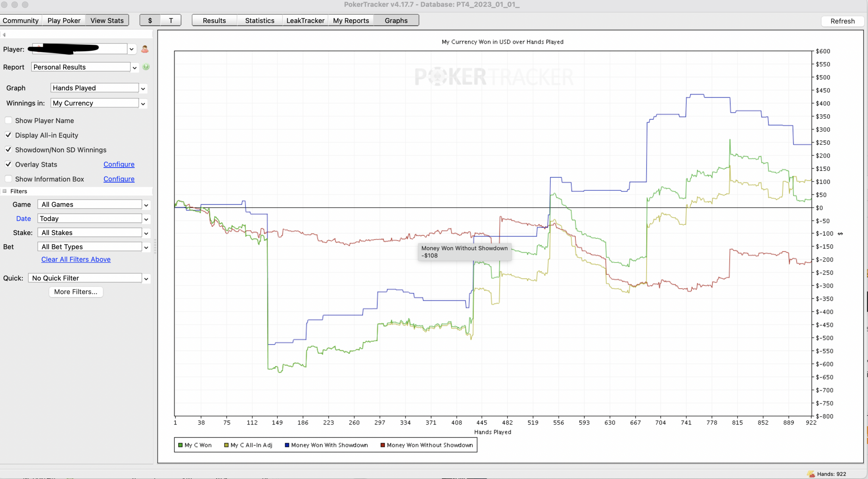Image resolution: width=868 pixels, height=479 pixels.
Task: Open Configure link for Overlay Stats
Action: pyautogui.click(x=119, y=164)
